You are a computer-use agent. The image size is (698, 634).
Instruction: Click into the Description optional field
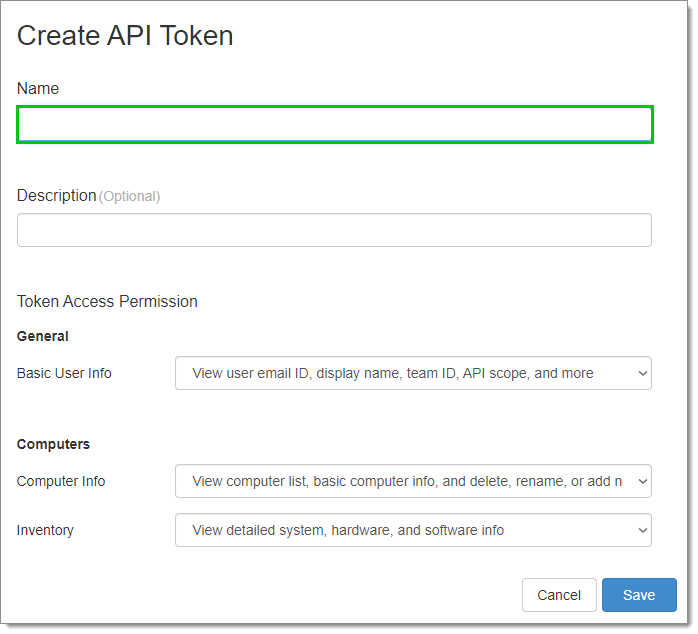[x=334, y=230]
